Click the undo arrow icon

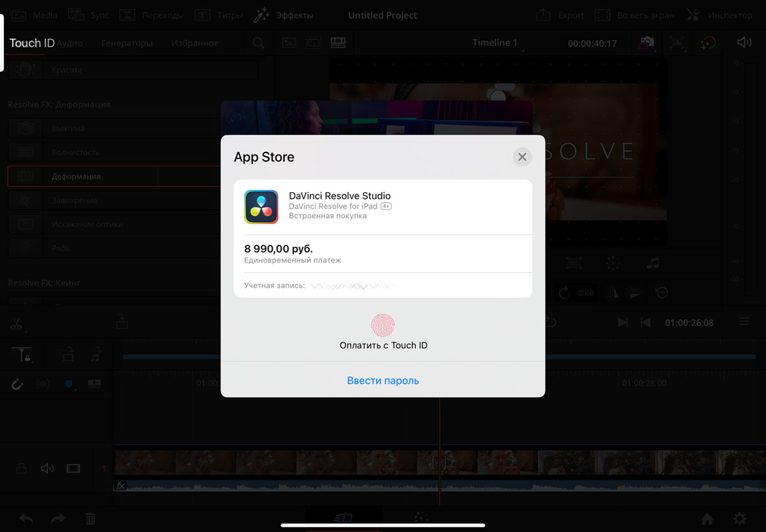click(26, 519)
